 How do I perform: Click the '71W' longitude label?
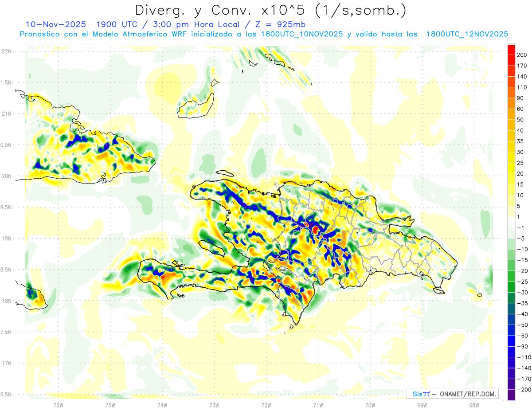tap(318, 405)
